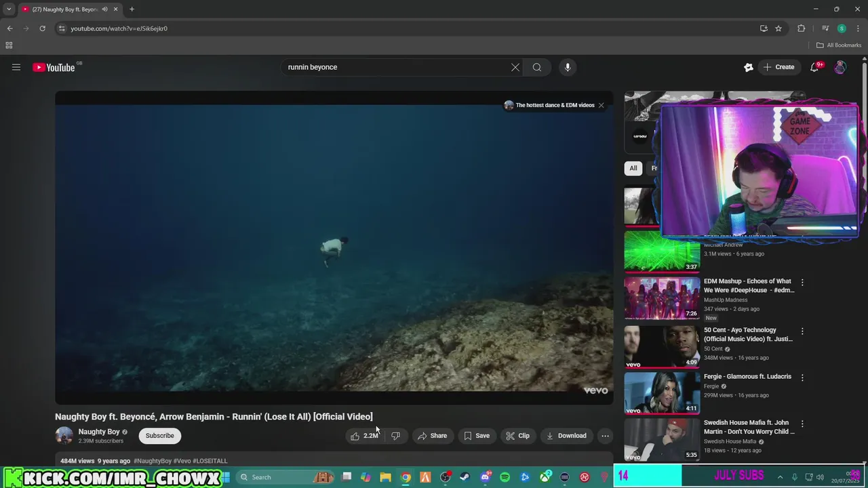Screen dimensions: 868x488
Task: Dismiss 'The hottest dance & EDM videos' card
Action: 601,105
